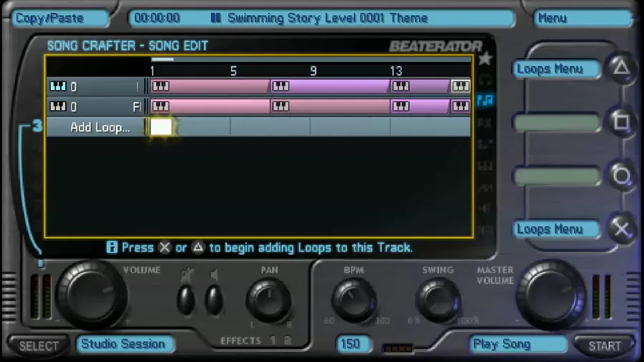The width and height of the screenshot is (644, 362).
Task: Click the 150 BPM value field
Action: pos(353,344)
